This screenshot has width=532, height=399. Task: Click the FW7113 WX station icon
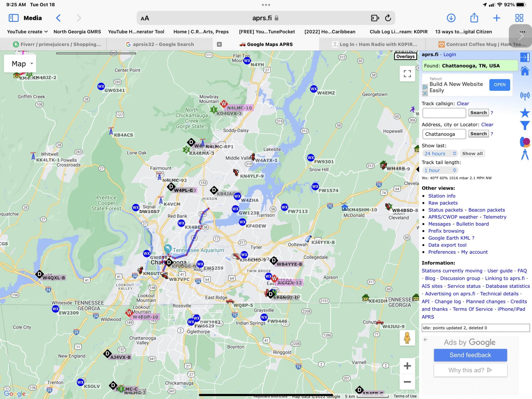tap(284, 207)
